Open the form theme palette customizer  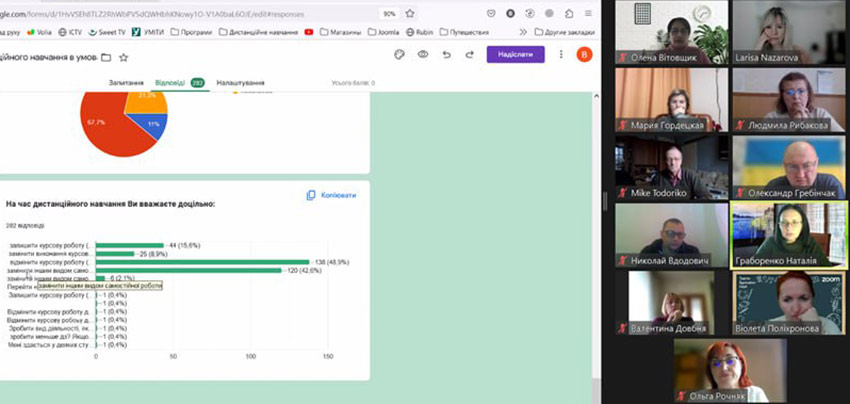(x=399, y=54)
